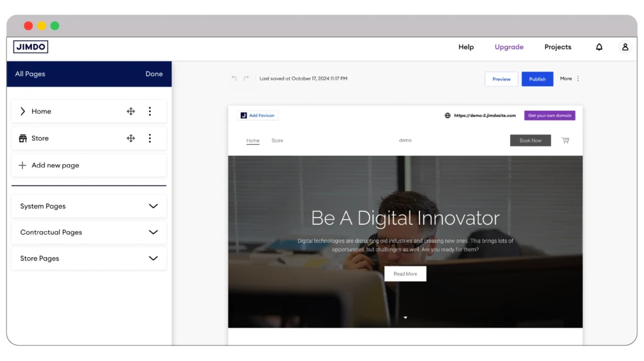Click the Preview button

[501, 79]
